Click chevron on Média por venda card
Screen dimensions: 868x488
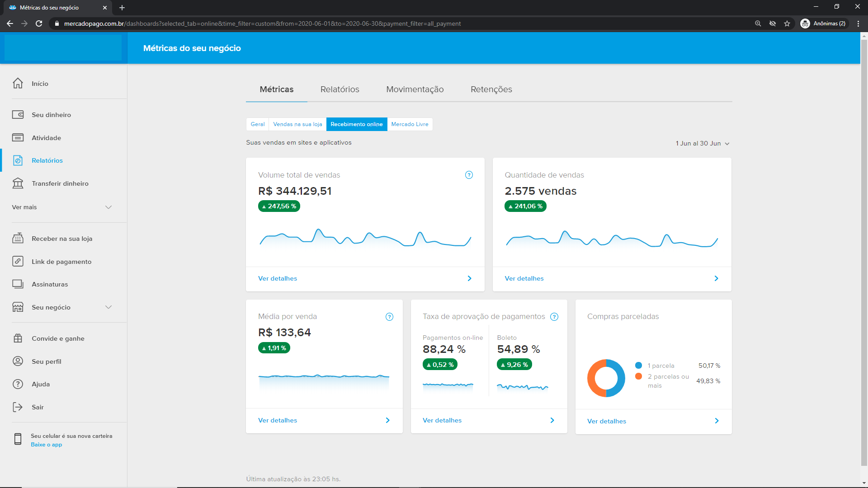click(x=387, y=420)
